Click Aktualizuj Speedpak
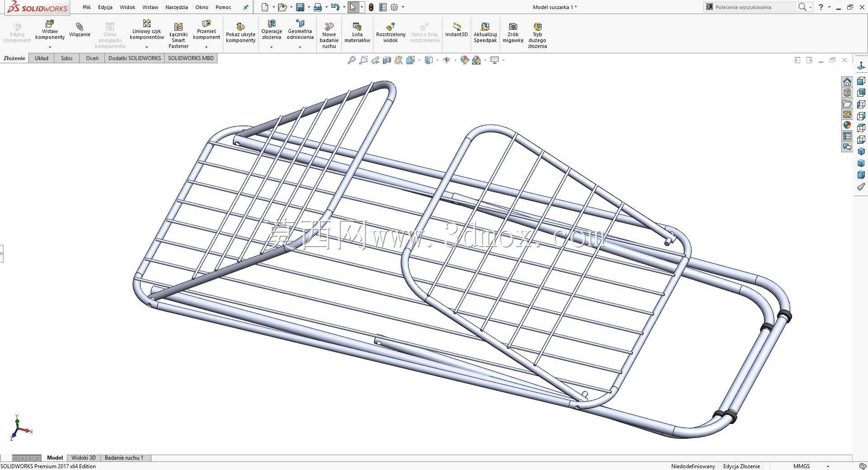The width and height of the screenshot is (868, 470). click(485, 33)
